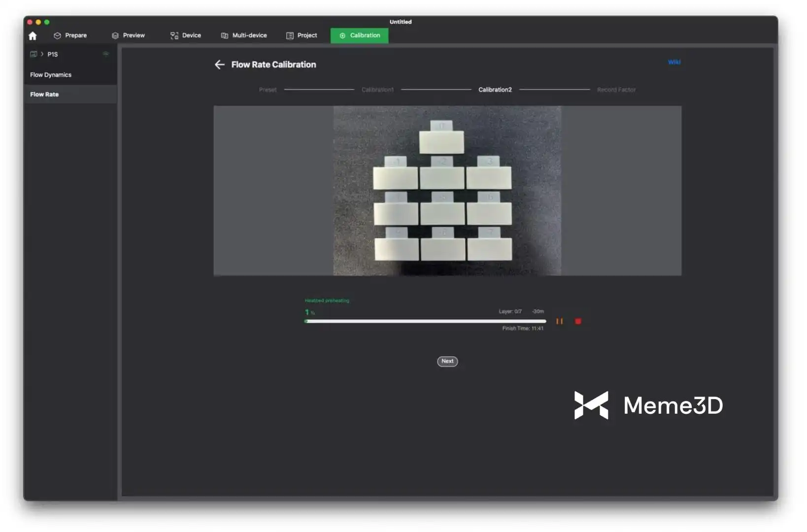This screenshot has height=532, width=807.
Task: Select Flow Dynamics in the sidebar
Action: coord(51,75)
